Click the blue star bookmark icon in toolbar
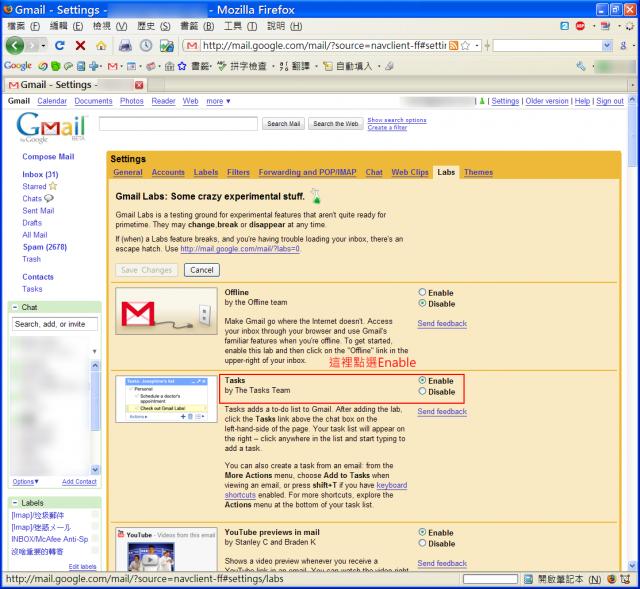This screenshot has width=640, height=589. click(182, 66)
